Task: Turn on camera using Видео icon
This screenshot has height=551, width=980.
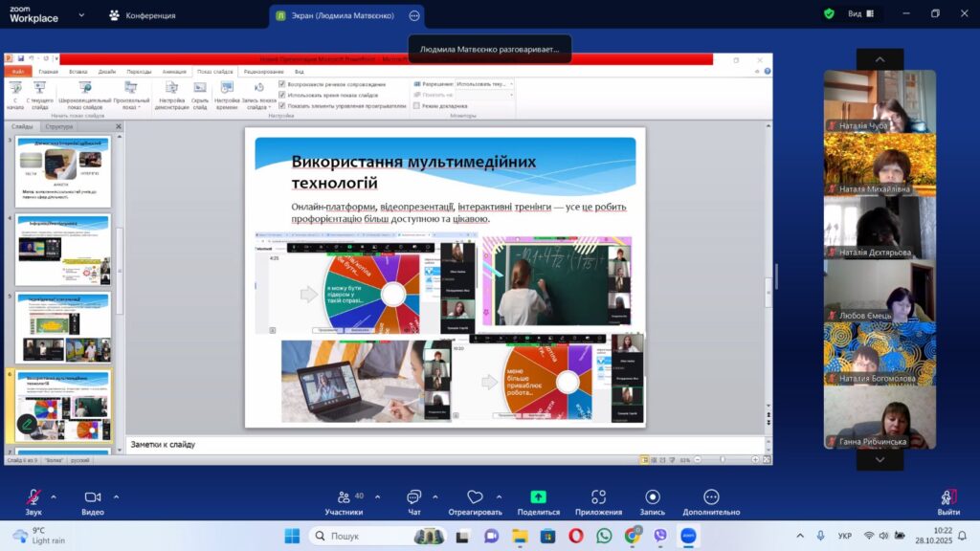Action: 93,497
